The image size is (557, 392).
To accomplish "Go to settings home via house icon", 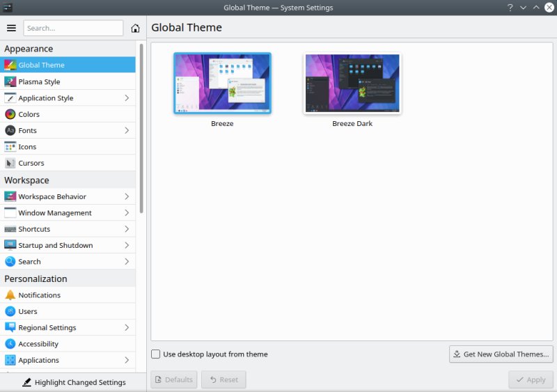I will 135,28.
